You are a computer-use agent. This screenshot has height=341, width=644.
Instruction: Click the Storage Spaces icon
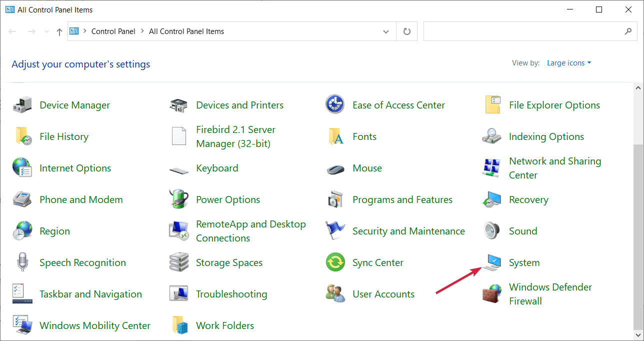coord(178,262)
